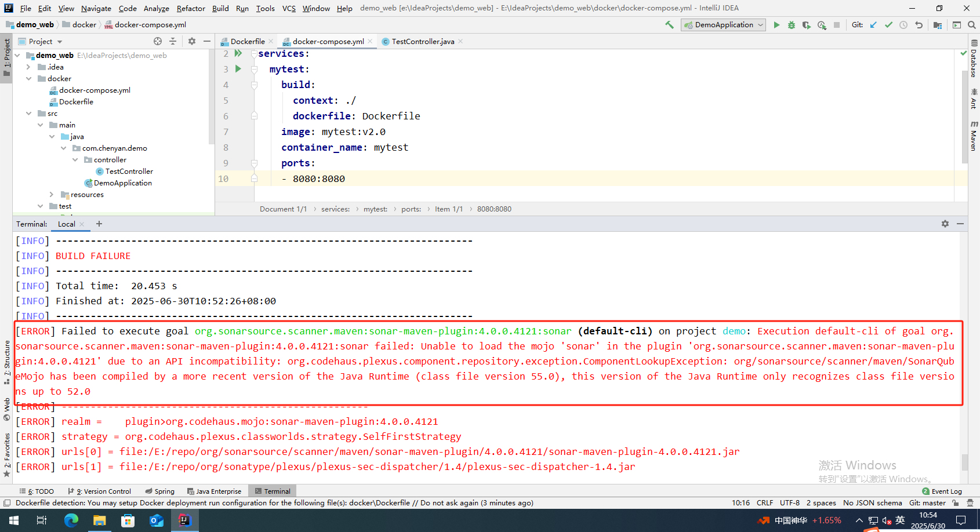Open the Analyze menu
The height and width of the screenshot is (532, 980).
pyautogui.click(x=157, y=9)
